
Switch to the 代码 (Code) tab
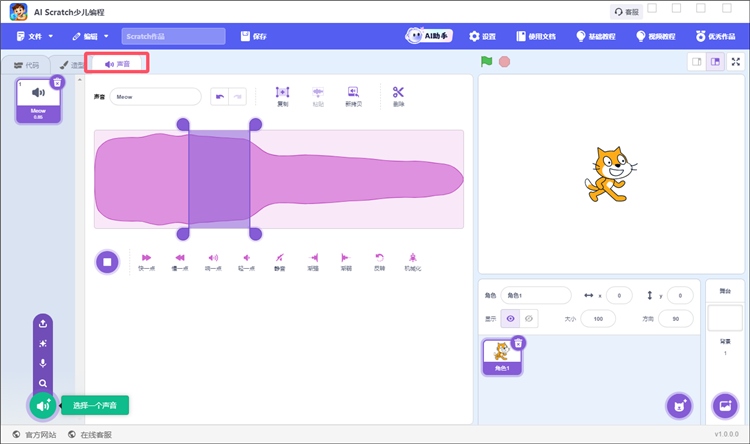point(26,64)
